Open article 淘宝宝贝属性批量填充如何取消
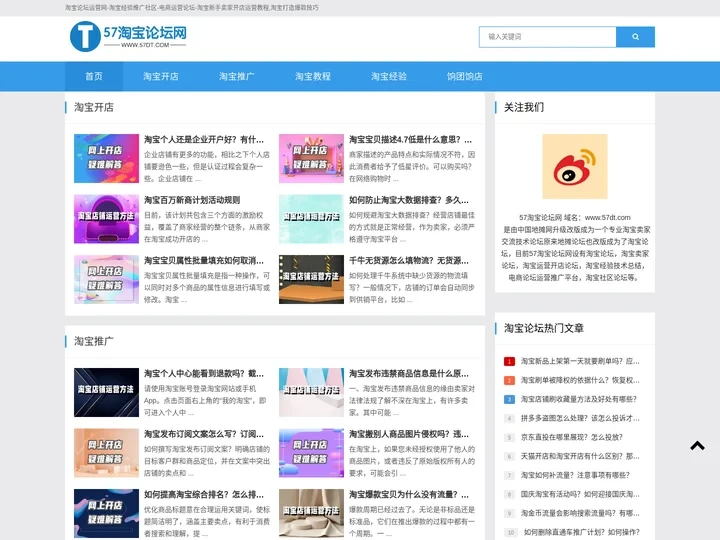This screenshot has width=720, height=540. click(x=204, y=261)
